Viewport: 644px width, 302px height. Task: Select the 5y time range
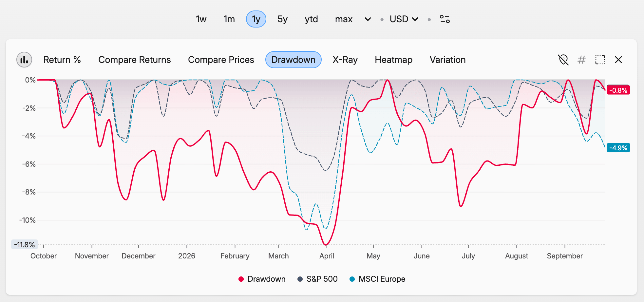pyautogui.click(x=282, y=19)
